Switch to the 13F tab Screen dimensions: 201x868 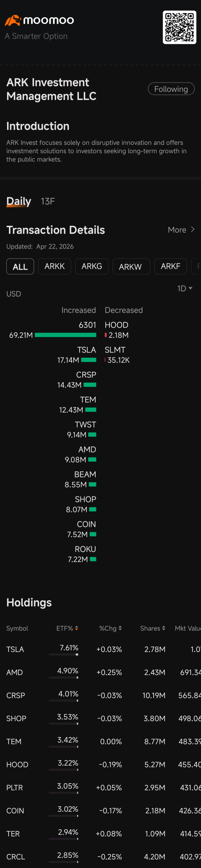48,201
